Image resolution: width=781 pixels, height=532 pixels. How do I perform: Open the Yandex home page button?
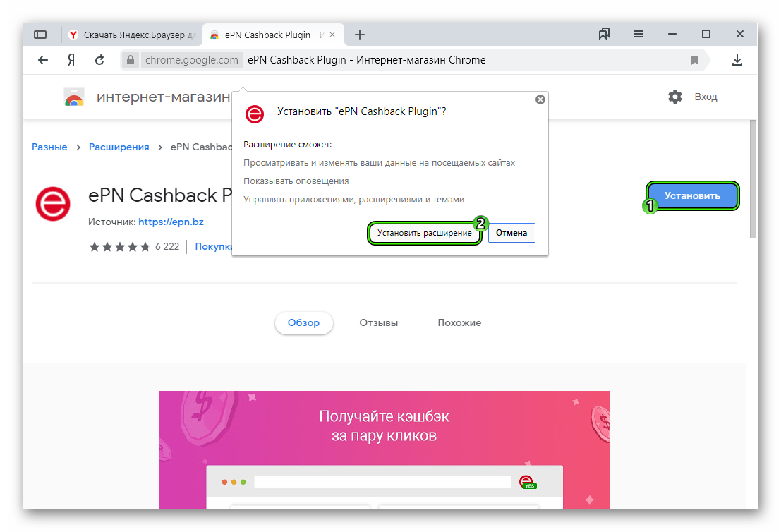[71, 60]
